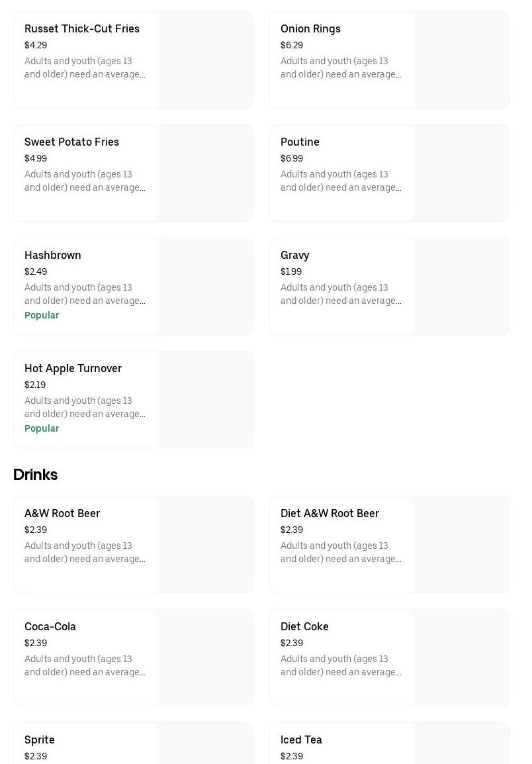
Task: Select the Diet Coke drink
Action: [304, 627]
